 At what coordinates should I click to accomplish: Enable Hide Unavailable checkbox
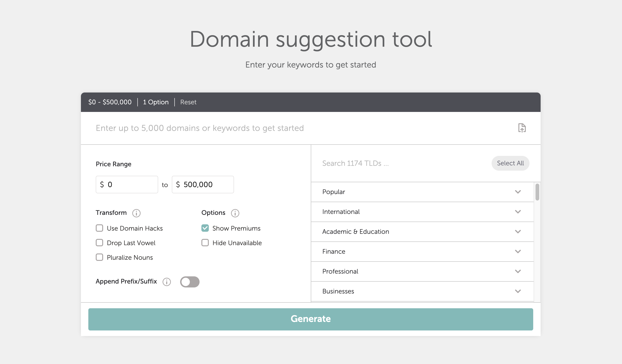(x=205, y=243)
